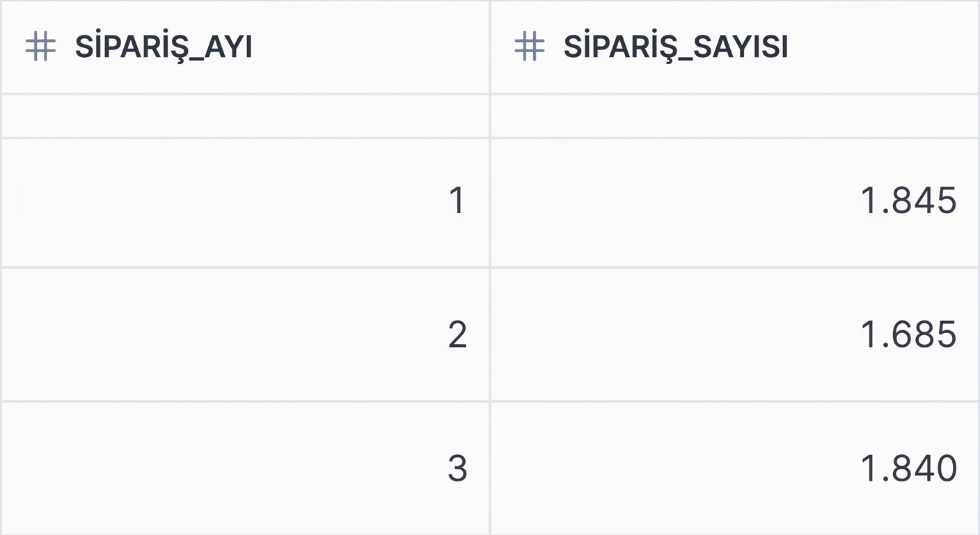This screenshot has height=535, width=980.
Task: Select the second data row of the table
Action: click(487, 335)
